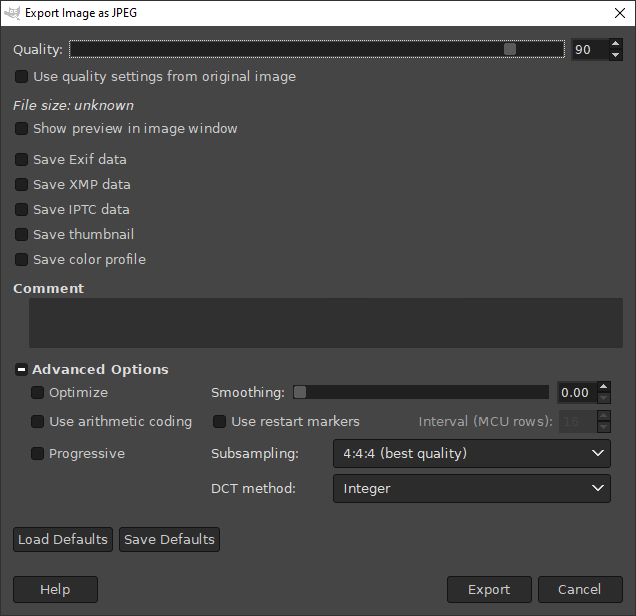Click the Quality slider handle
The height and width of the screenshot is (616, 636).
(510, 49)
